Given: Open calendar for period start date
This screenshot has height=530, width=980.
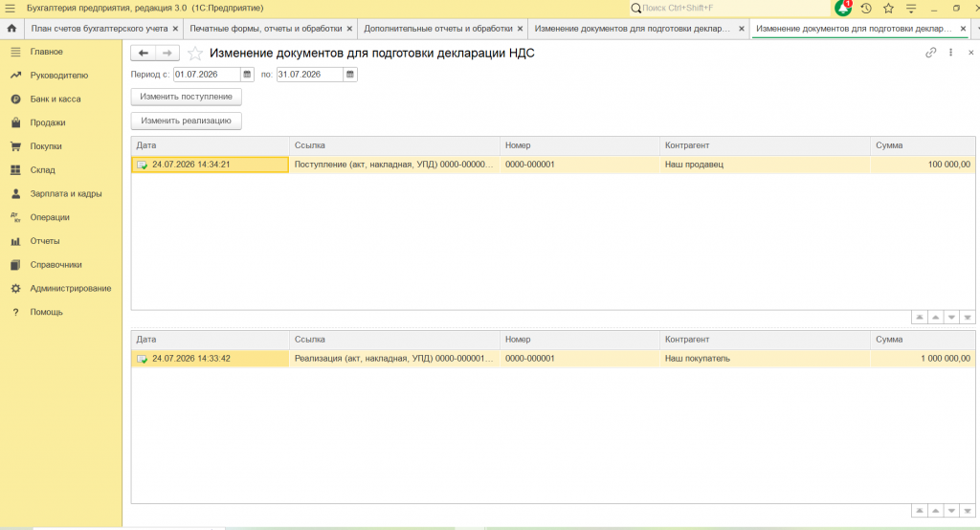Looking at the screenshot, I should [x=247, y=75].
